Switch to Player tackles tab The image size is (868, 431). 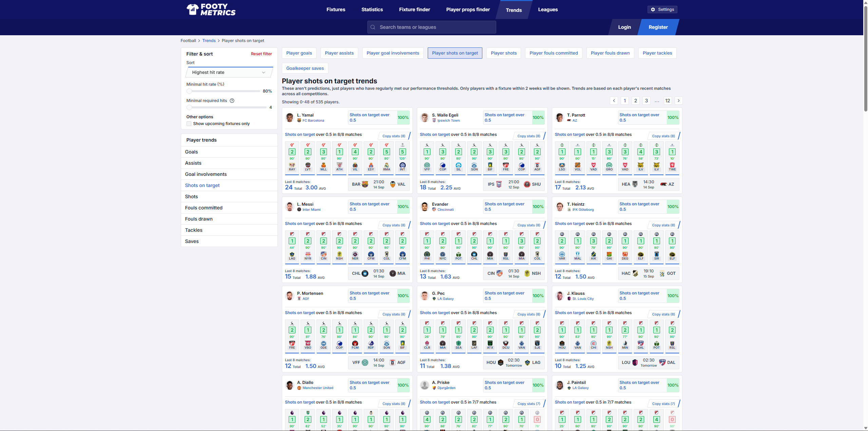pyautogui.click(x=657, y=53)
